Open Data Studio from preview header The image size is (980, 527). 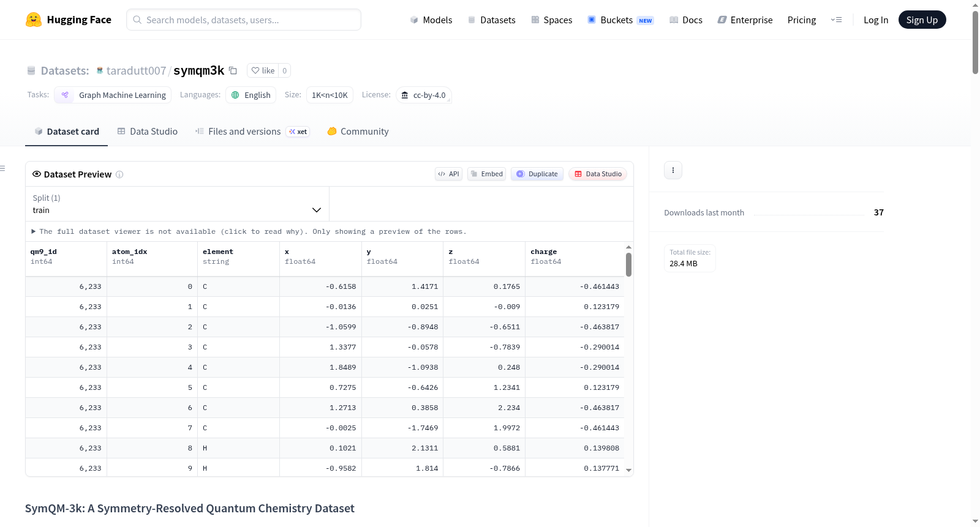tap(598, 174)
